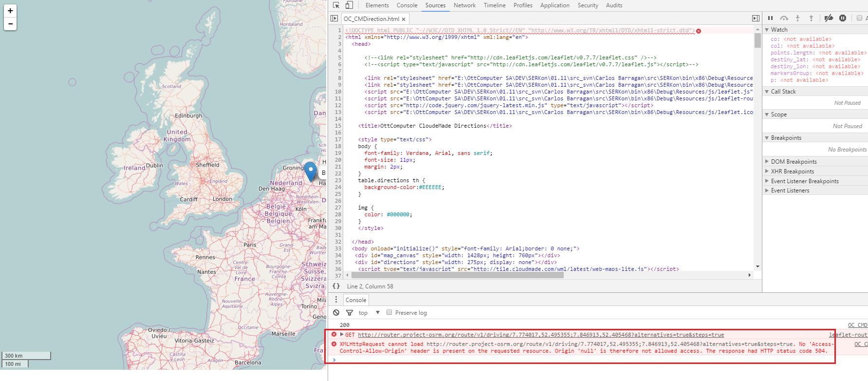Zoom out on the map
Viewport: 868px width, 381px height.
click(x=10, y=24)
